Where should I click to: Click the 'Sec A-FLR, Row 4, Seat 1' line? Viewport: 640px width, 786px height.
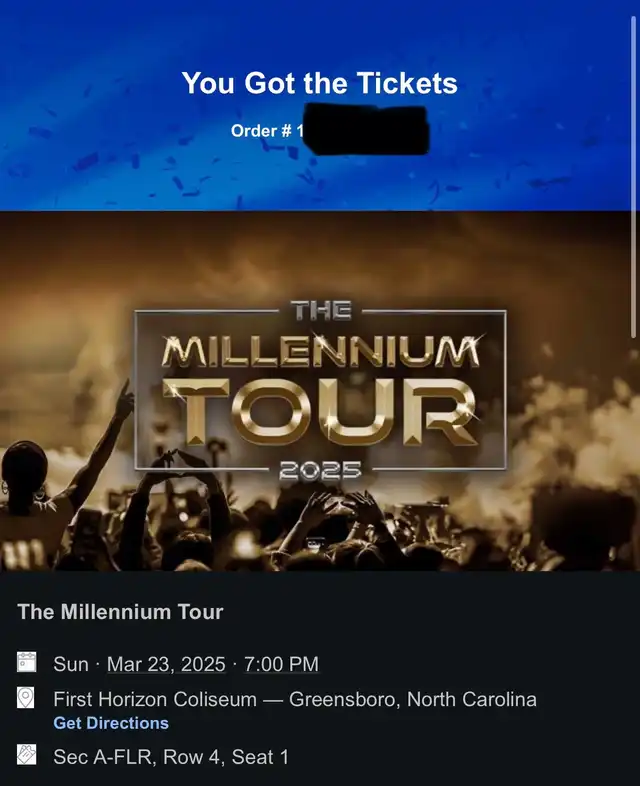pyautogui.click(x=171, y=757)
